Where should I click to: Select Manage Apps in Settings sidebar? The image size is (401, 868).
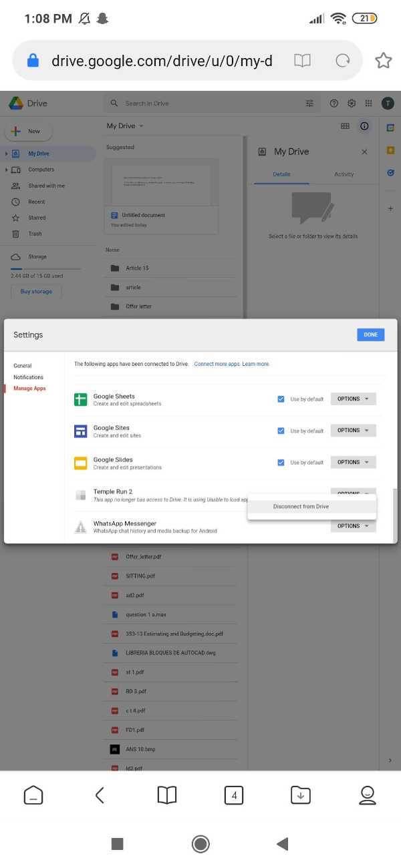29,389
